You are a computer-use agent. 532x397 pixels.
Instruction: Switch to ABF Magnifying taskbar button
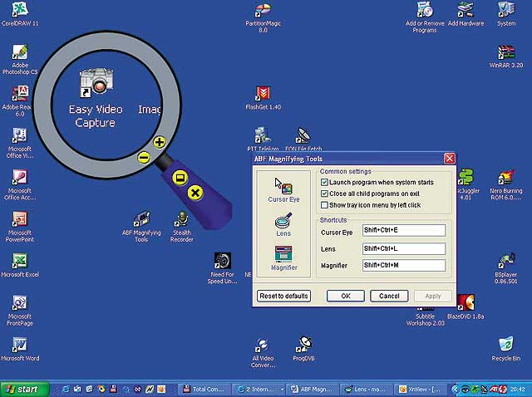click(x=313, y=390)
